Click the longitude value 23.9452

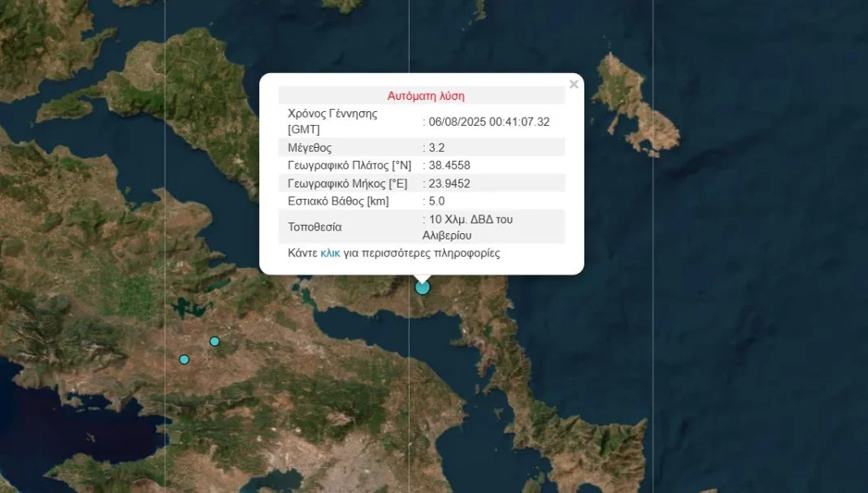[449, 184]
